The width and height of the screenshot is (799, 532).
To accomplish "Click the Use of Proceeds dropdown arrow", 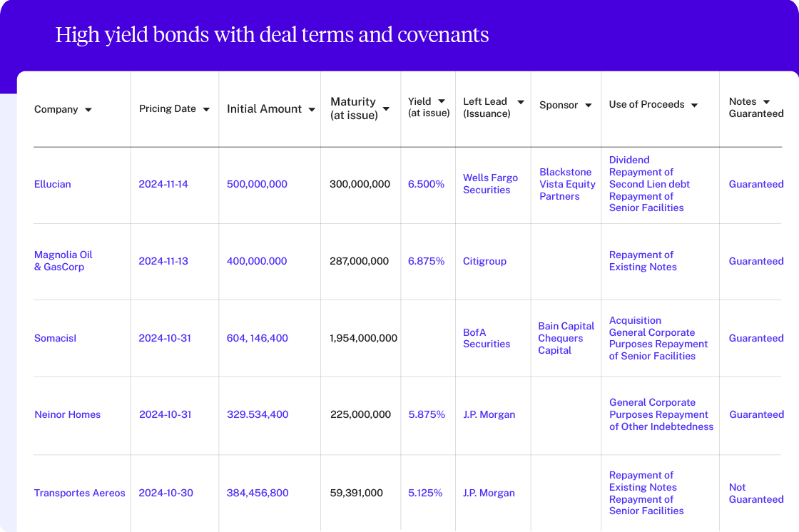I will (x=694, y=106).
